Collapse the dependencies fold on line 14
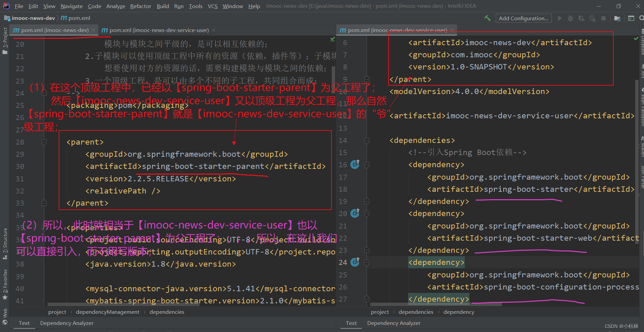Viewport: 644px width, 332px height. click(x=367, y=141)
